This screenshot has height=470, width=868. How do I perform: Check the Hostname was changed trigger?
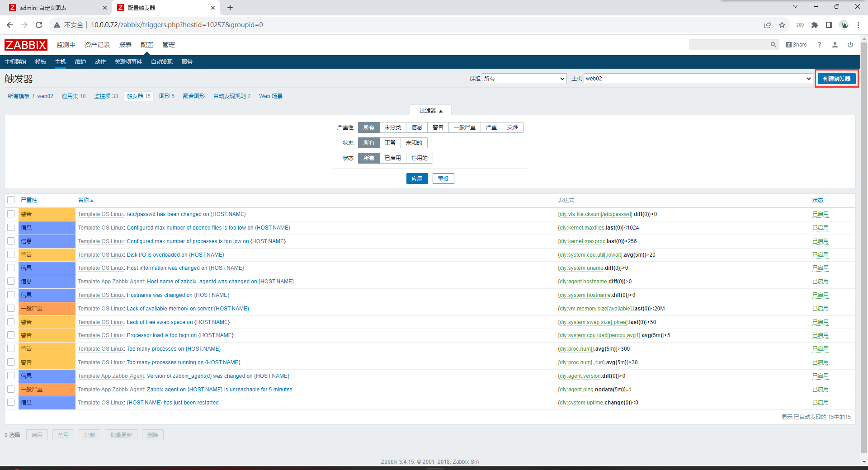11,295
